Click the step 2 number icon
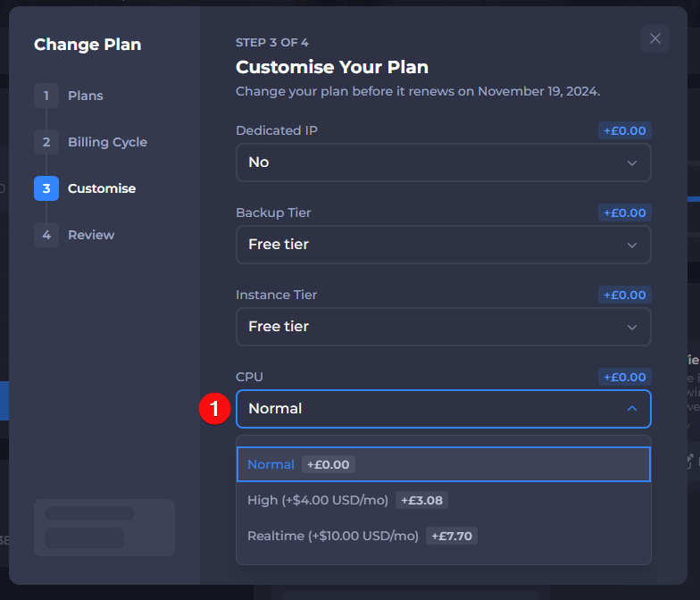The width and height of the screenshot is (700, 600). 46,142
